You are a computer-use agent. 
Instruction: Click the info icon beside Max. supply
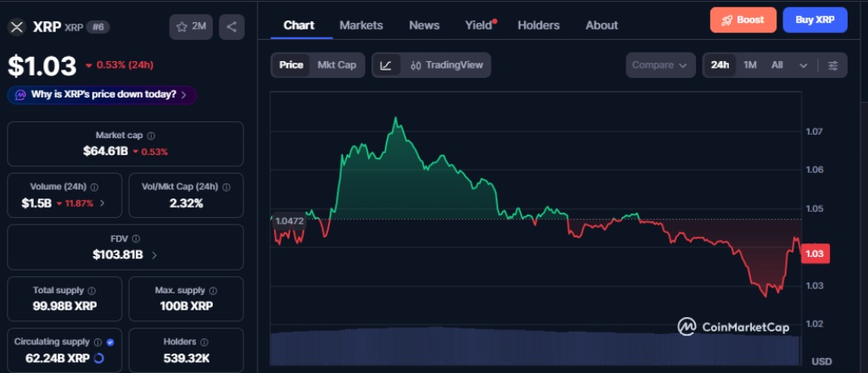[213, 291]
